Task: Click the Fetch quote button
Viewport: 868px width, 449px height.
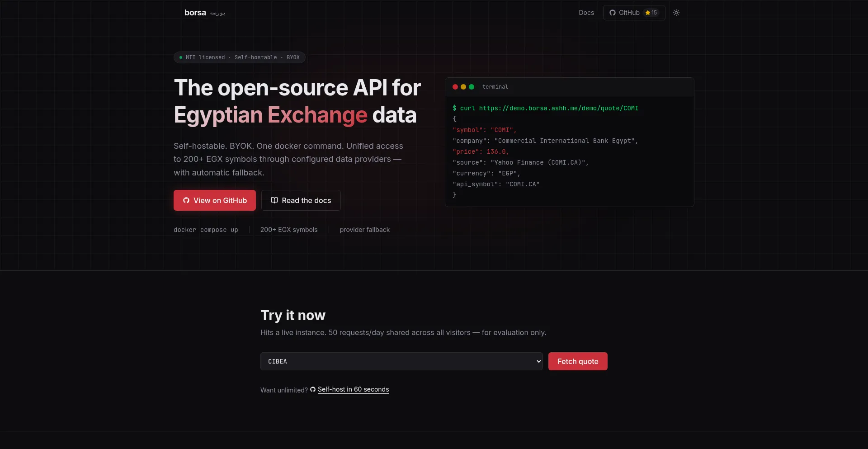Action: pos(578,361)
